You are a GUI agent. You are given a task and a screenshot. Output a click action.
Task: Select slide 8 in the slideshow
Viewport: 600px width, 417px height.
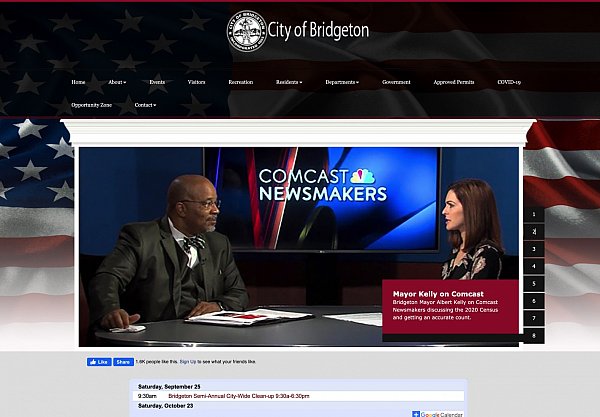(x=534, y=336)
